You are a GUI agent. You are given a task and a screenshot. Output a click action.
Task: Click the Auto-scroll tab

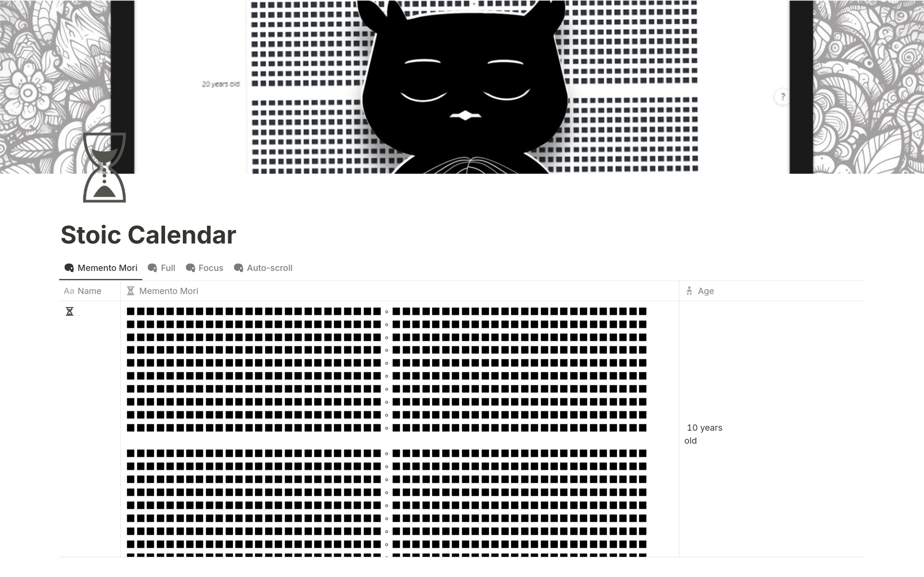pos(264,267)
